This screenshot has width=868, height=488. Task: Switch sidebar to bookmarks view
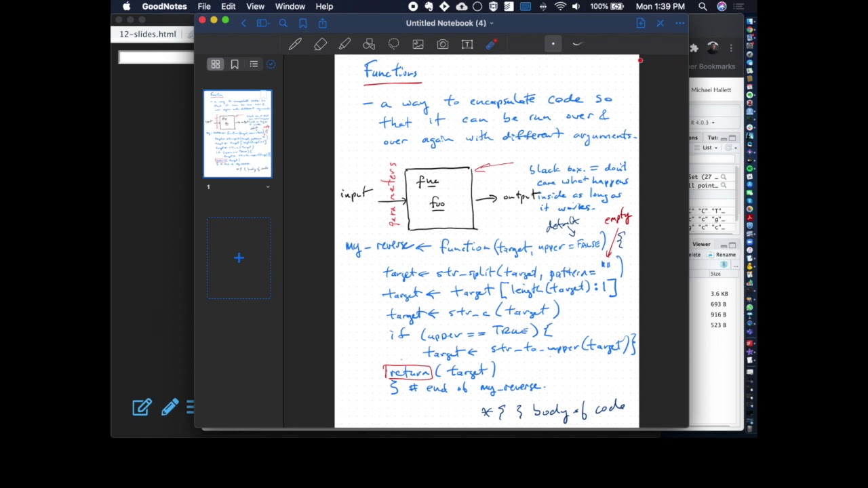tap(235, 64)
